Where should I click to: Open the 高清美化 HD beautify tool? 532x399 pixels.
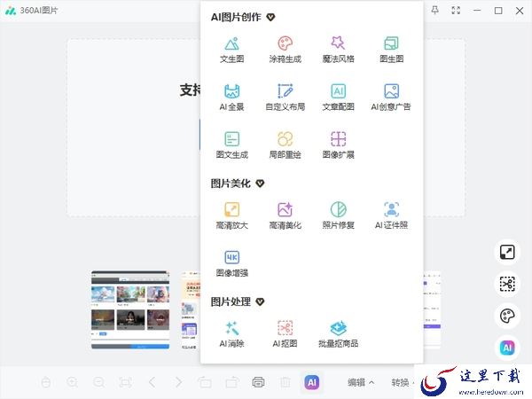click(285, 215)
